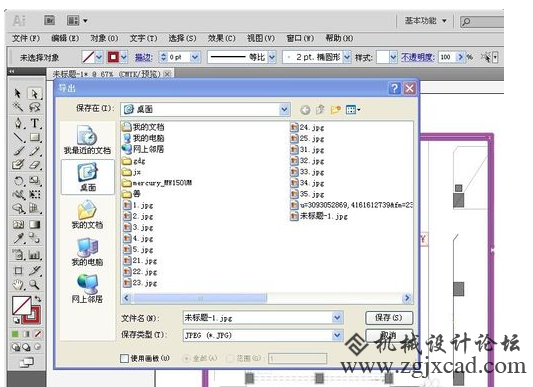Go back to previous folder in dialog

(305, 110)
